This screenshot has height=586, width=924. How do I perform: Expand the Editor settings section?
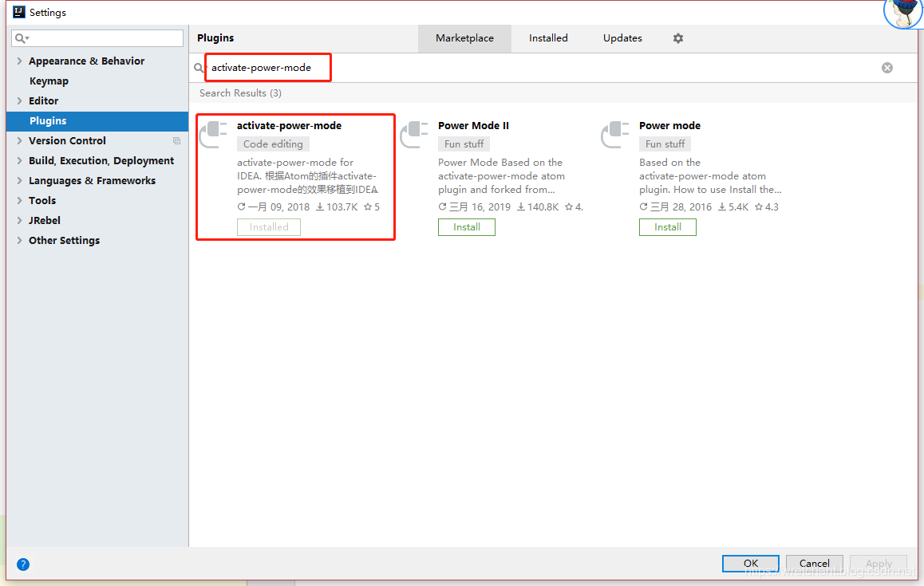(19, 100)
